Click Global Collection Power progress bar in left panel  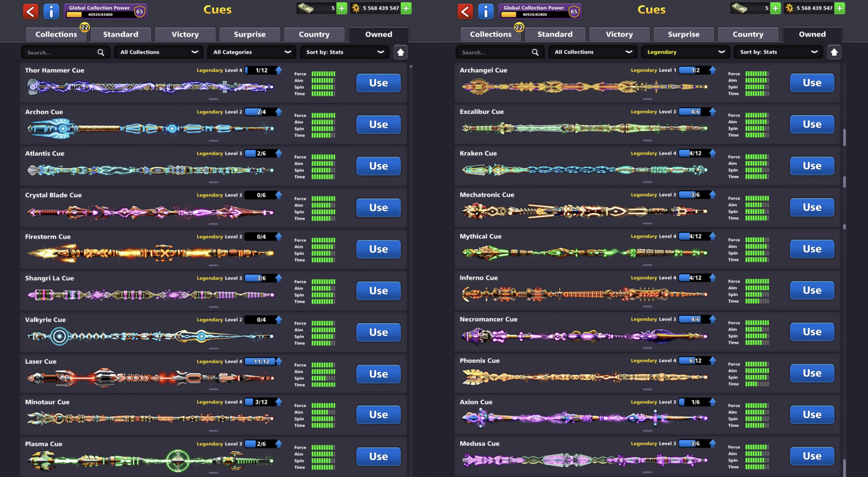(x=100, y=15)
